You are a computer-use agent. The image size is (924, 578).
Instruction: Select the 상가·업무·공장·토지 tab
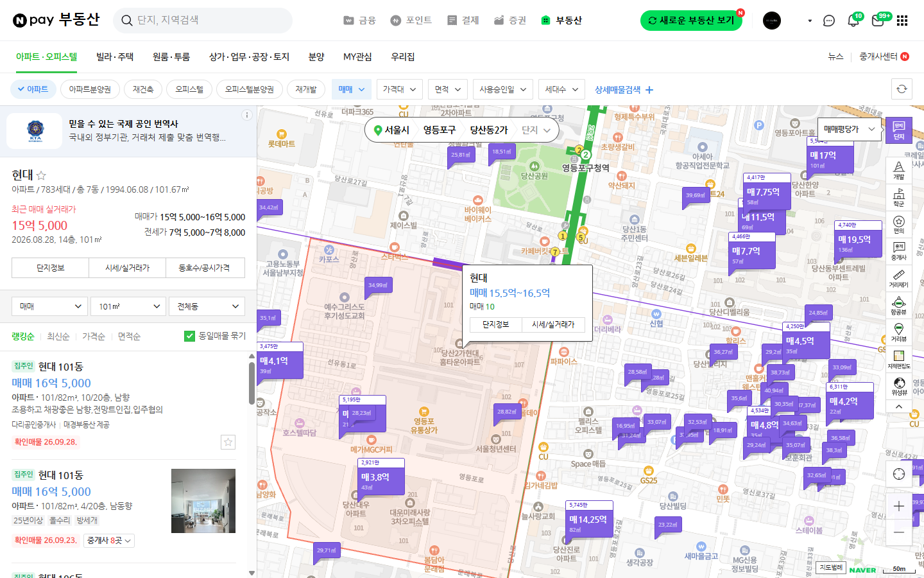pos(249,57)
